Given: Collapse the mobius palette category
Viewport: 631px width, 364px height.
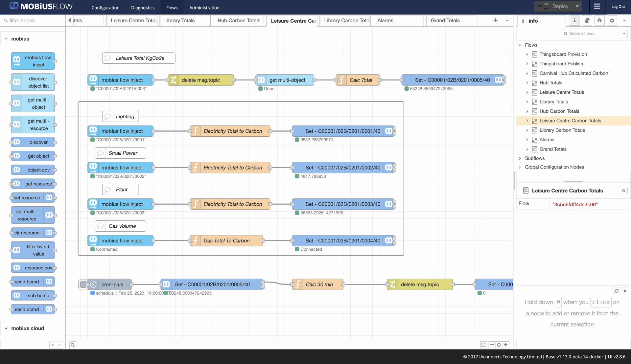Looking at the screenshot, I should (x=6, y=39).
